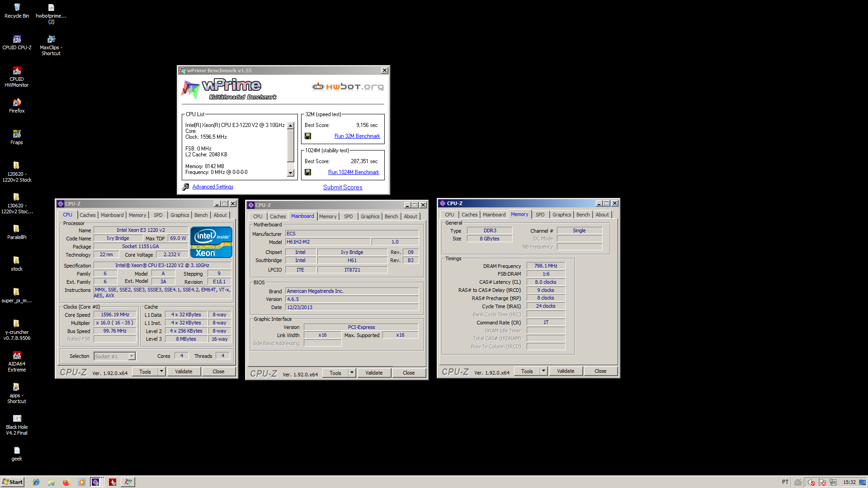Click Tools button in right CPU-Z window
This screenshot has height=488, width=868.
tap(527, 371)
